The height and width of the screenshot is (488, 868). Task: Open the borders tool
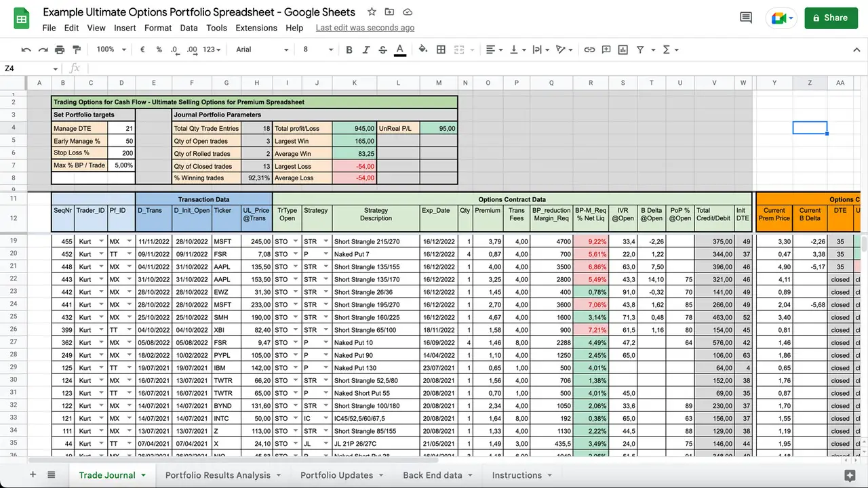(441, 49)
